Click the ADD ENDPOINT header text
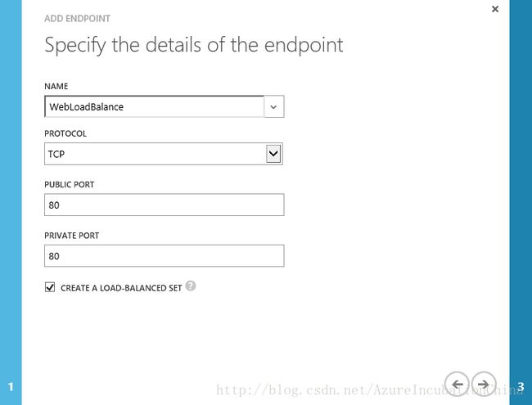The image size is (532, 405). coord(78,18)
